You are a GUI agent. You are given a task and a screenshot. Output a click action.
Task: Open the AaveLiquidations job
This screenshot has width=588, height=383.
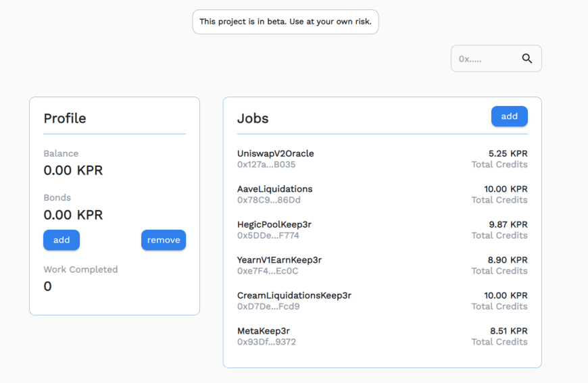274,189
